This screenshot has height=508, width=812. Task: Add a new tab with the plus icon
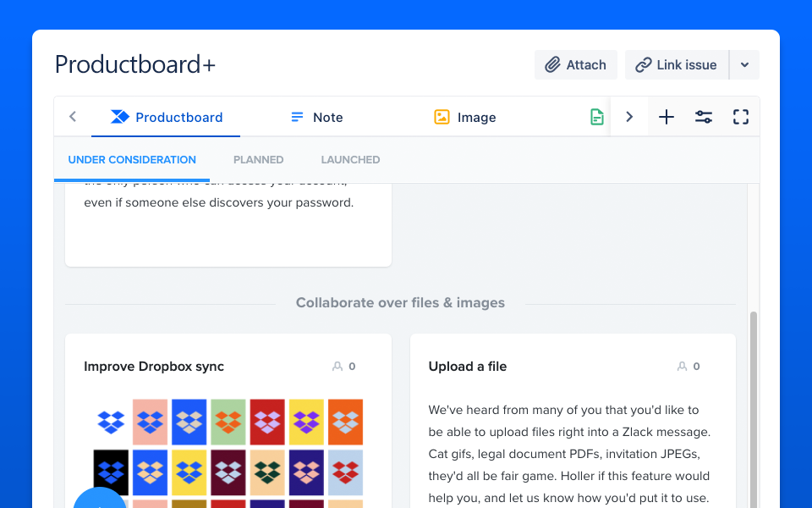pos(667,117)
